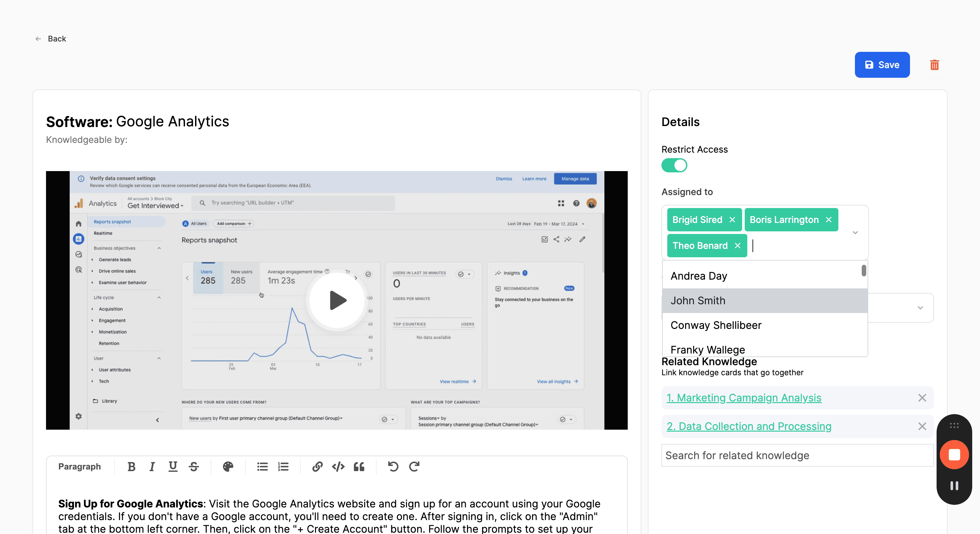Click Dismiss in the consent banner
The height and width of the screenshot is (534, 980).
click(504, 179)
